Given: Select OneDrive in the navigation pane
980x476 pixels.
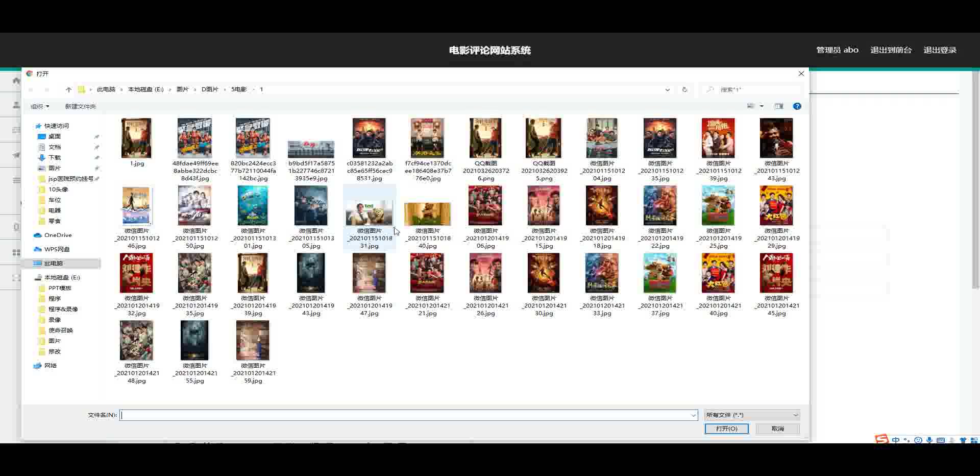Looking at the screenshot, I should pyautogui.click(x=58, y=235).
